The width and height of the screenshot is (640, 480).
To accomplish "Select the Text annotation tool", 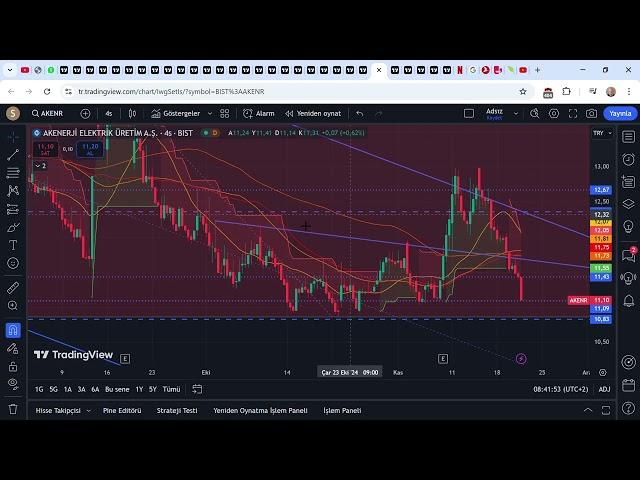I will pos(13,245).
